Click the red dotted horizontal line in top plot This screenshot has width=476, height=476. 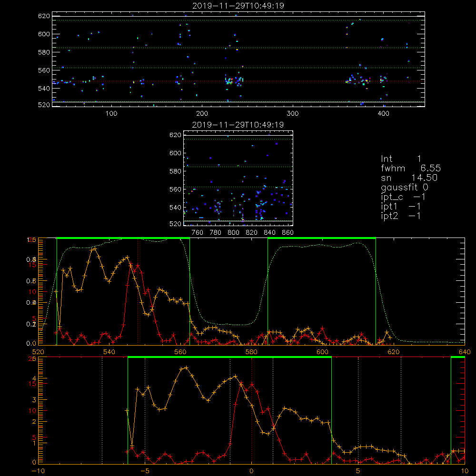point(238,81)
